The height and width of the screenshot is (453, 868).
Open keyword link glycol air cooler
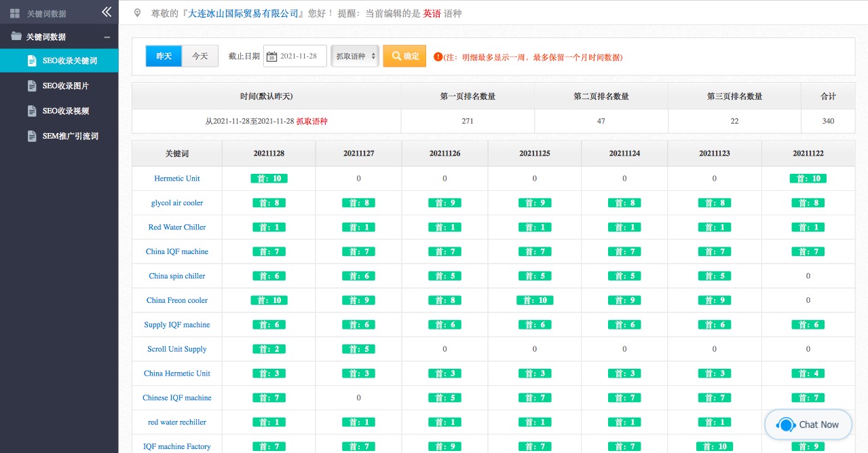coord(177,203)
